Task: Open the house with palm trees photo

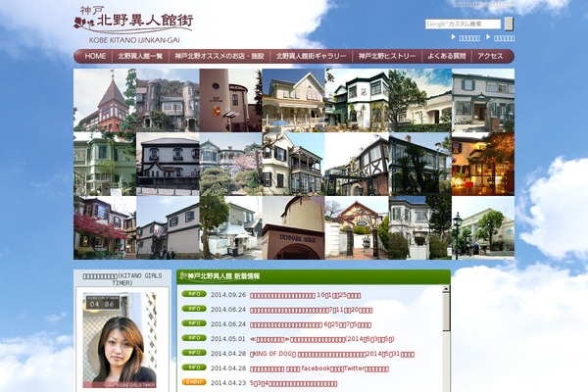Action: pos(420,164)
